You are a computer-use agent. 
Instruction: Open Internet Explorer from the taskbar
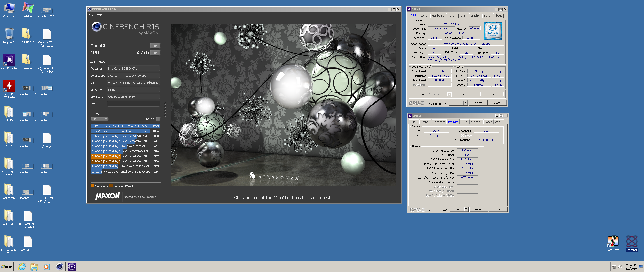(22, 266)
